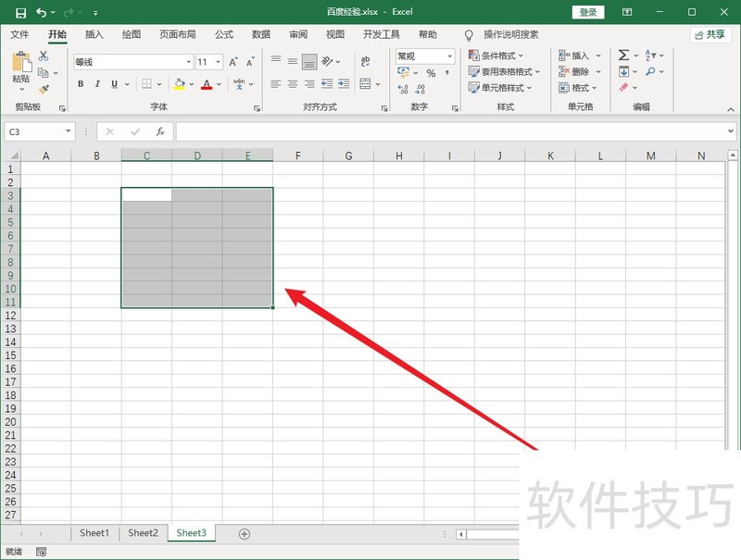741x560 pixels.
Task: Open Find and Select magnifier icon
Action: pyautogui.click(x=651, y=72)
